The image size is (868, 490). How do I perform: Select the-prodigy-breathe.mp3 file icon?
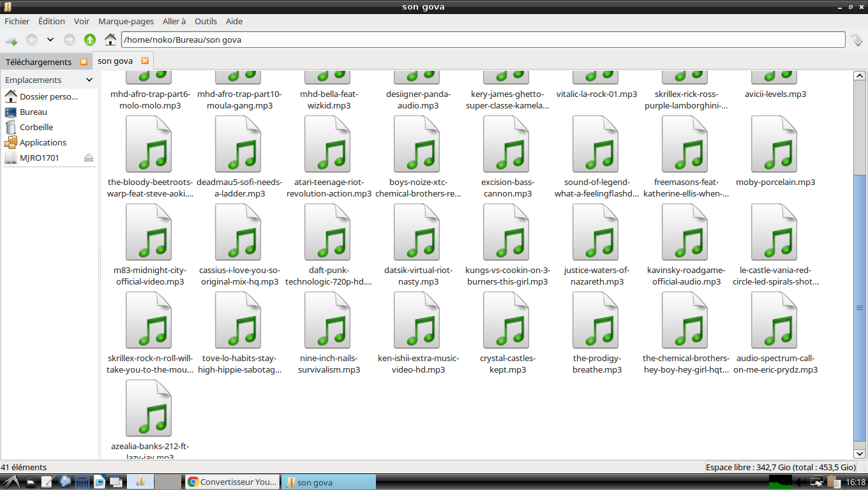pyautogui.click(x=597, y=320)
